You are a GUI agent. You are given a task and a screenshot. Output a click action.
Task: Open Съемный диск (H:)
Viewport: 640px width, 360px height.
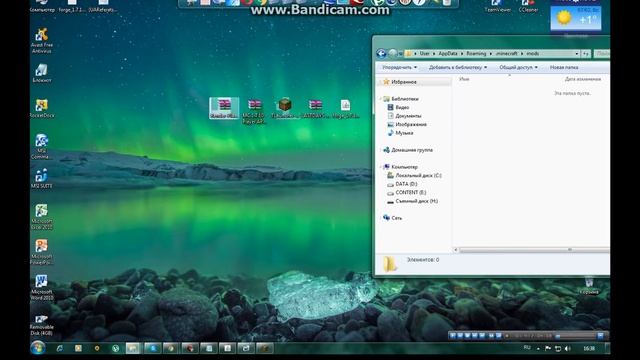click(416, 201)
